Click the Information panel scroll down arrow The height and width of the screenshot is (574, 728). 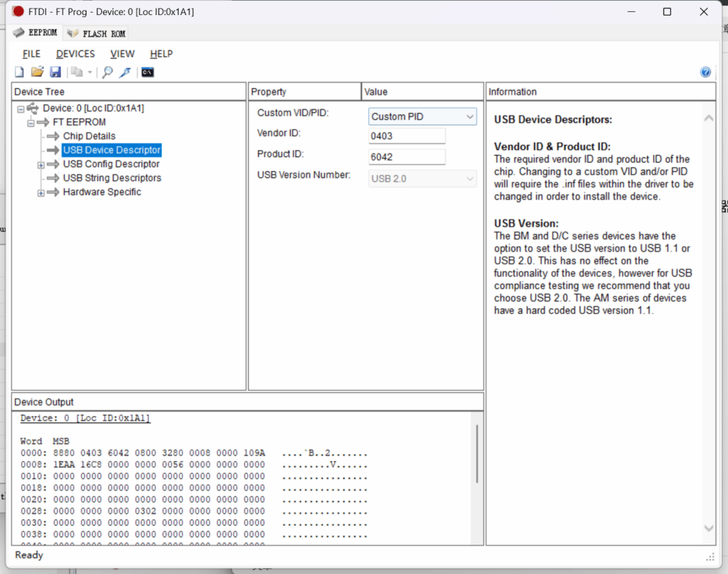pyautogui.click(x=709, y=528)
